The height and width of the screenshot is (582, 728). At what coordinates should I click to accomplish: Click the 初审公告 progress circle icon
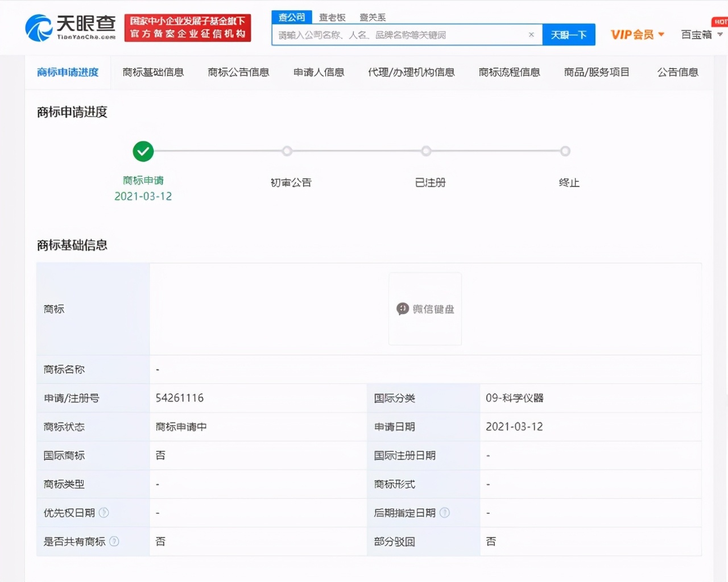287,151
